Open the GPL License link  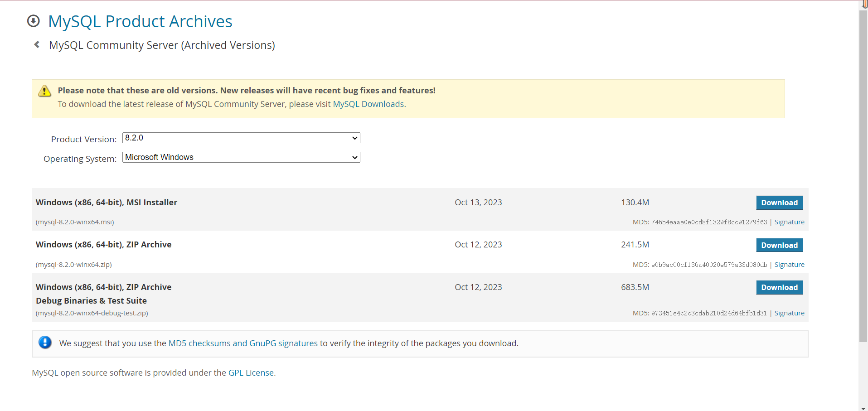coord(251,373)
